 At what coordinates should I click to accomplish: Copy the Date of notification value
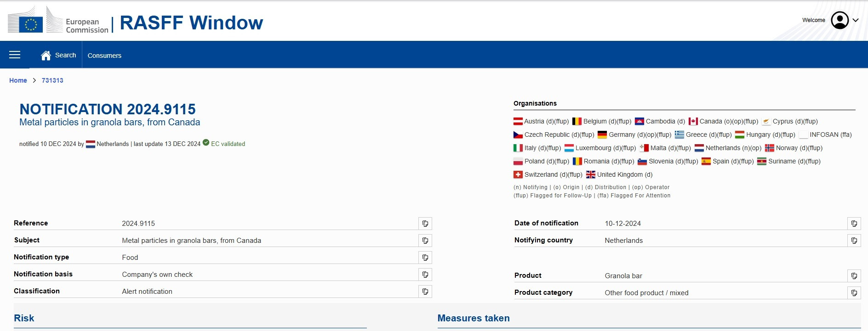click(x=854, y=224)
